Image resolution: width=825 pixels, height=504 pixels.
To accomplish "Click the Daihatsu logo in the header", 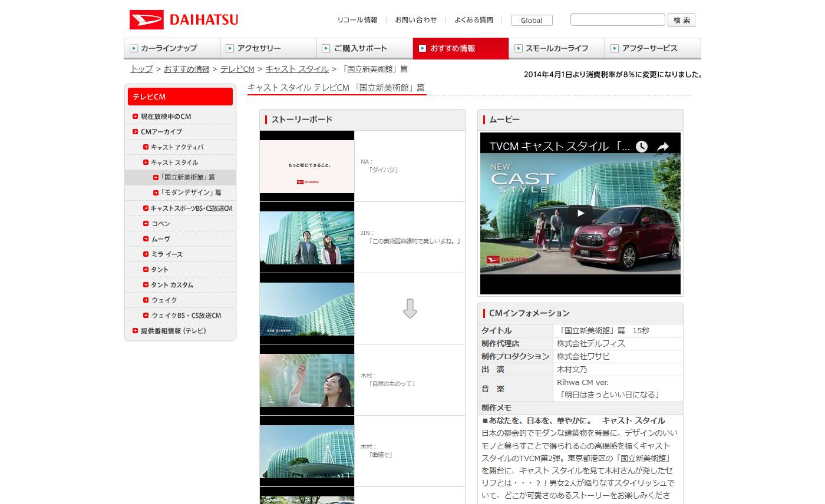I will pos(184,19).
